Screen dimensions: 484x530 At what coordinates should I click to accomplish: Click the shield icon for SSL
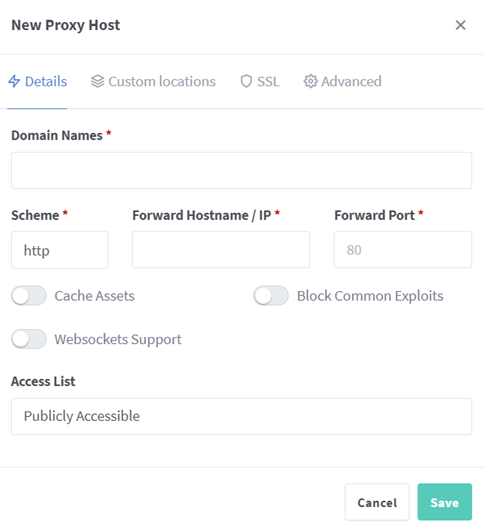tap(246, 81)
